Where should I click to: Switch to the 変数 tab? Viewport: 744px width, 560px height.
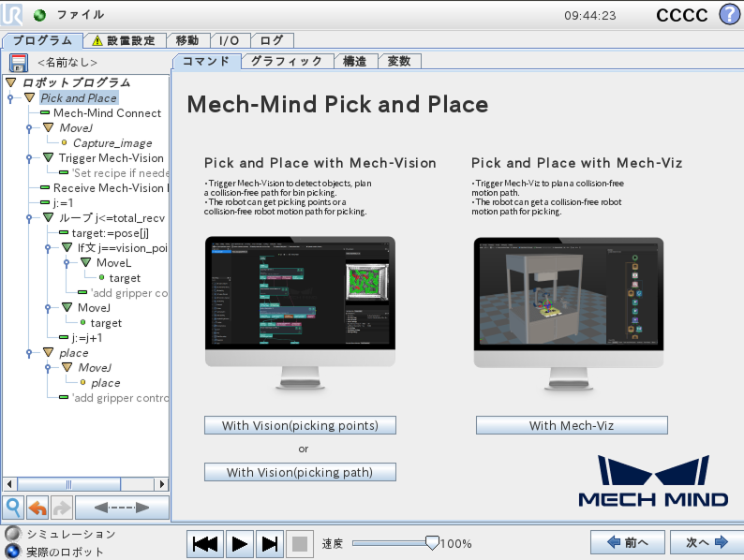399,61
